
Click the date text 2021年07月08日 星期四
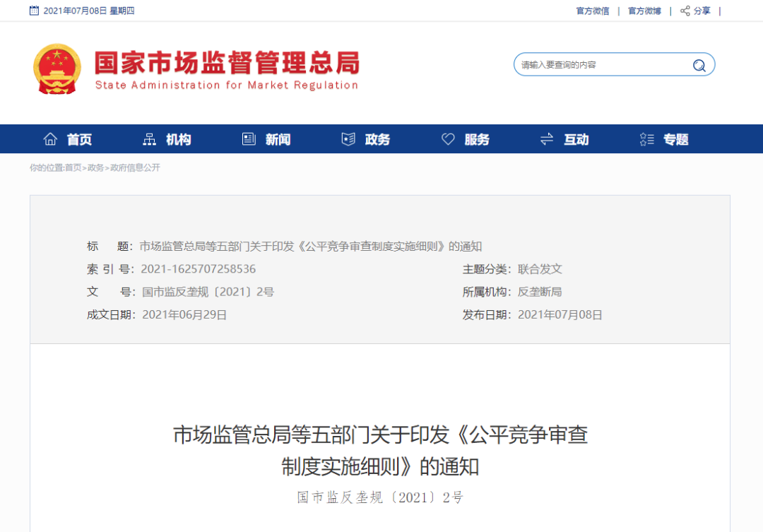pyautogui.click(x=89, y=11)
